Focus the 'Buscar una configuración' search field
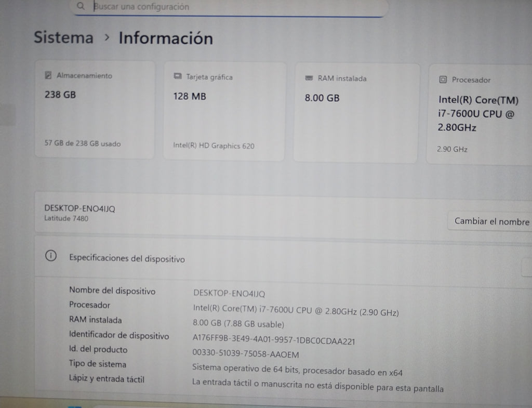 click(x=229, y=7)
